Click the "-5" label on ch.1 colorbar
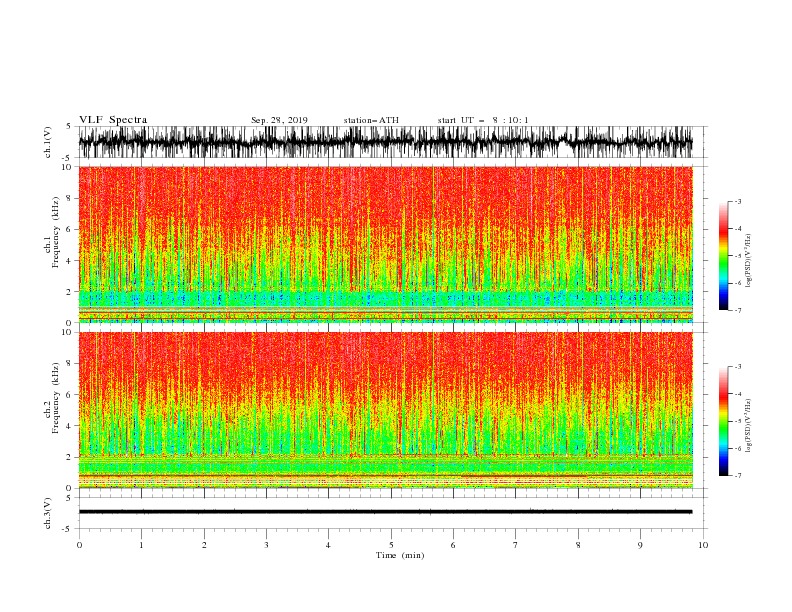Image resolution: width=792 pixels, height=612 pixels. click(738, 256)
